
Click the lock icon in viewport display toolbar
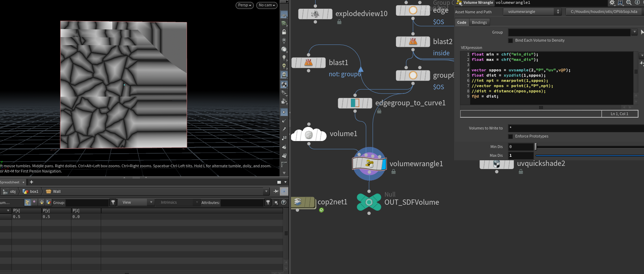click(284, 32)
